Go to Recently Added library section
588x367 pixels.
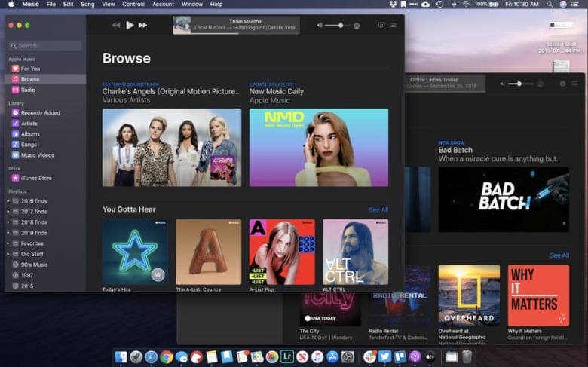pyautogui.click(x=40, y=112)
